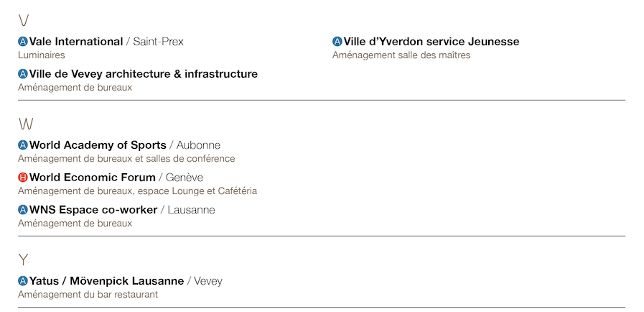Open Ville d'Yverdon service Jeunesse entry
The width and height of the screenshot is (644, 312).
coord(431,42)
